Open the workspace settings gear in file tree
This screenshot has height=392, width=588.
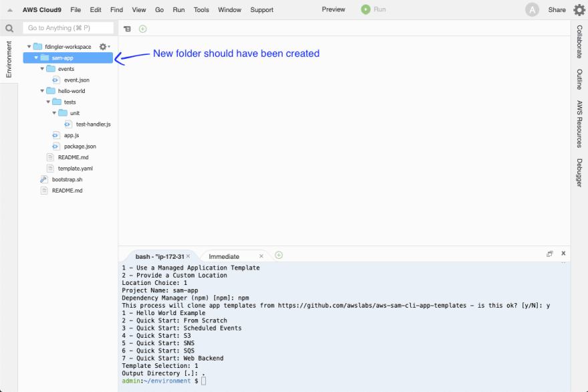coord(104,47)
